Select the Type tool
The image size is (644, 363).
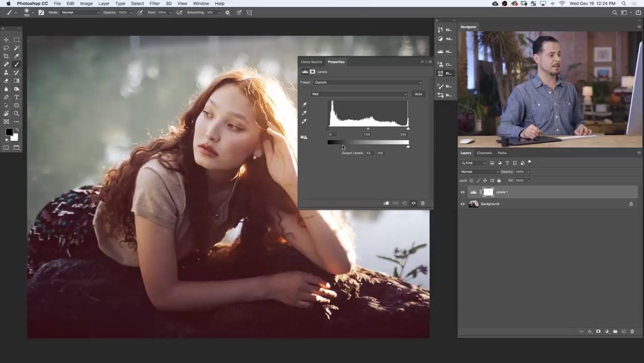[17, 97]
